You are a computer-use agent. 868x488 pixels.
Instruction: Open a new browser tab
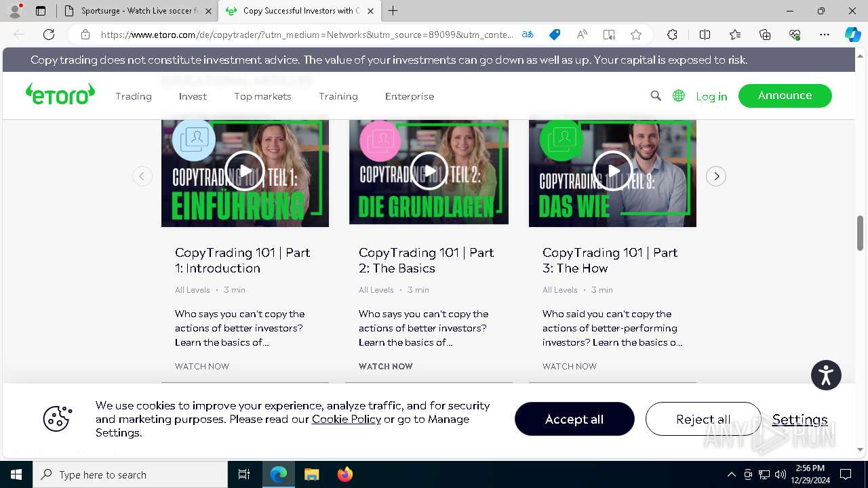[393, 11]
